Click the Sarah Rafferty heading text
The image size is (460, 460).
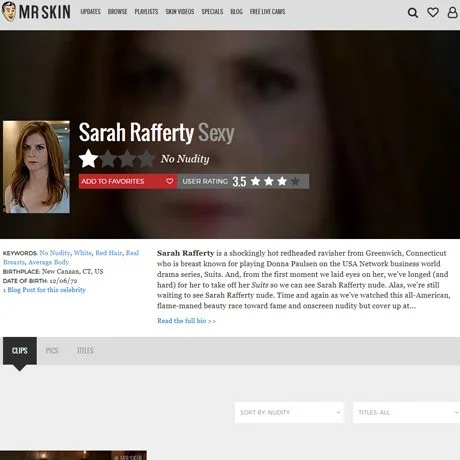point(136,133)
